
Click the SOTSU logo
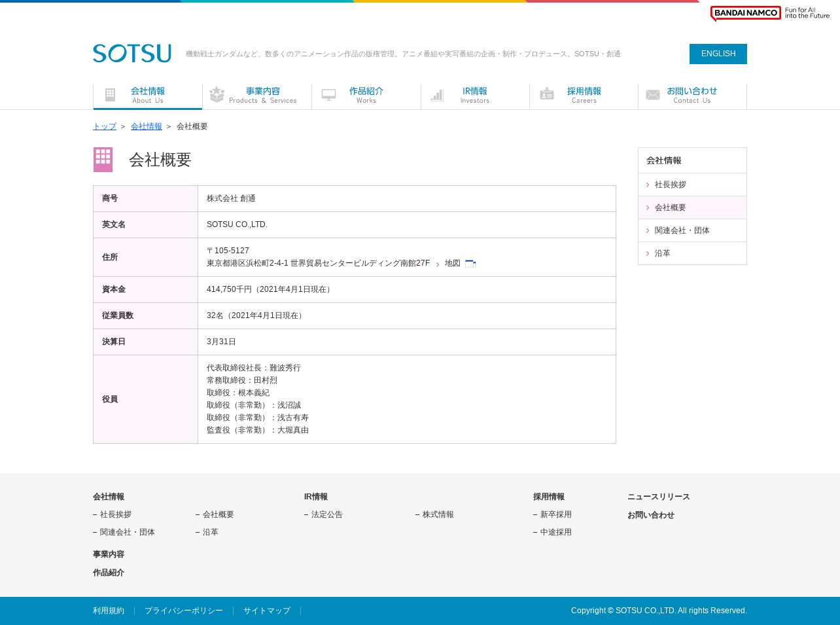132,54
